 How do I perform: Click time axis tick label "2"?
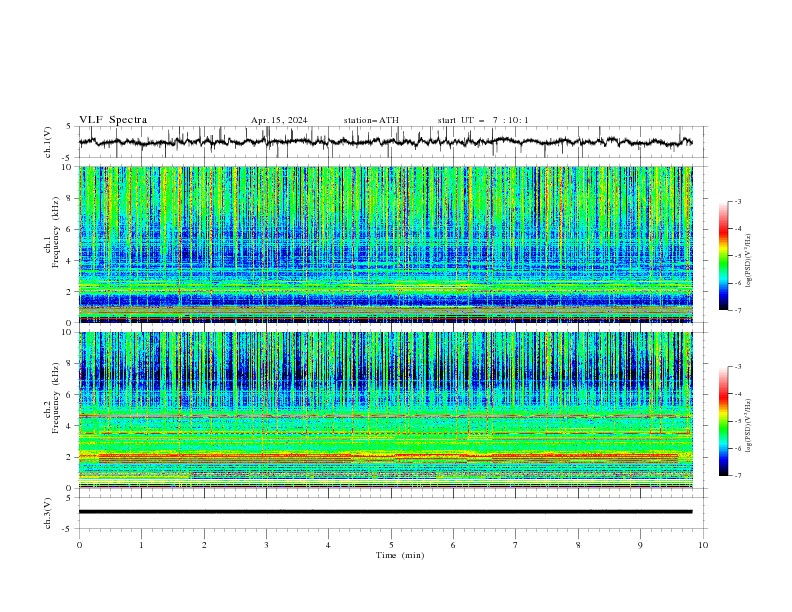pos(205,545)
